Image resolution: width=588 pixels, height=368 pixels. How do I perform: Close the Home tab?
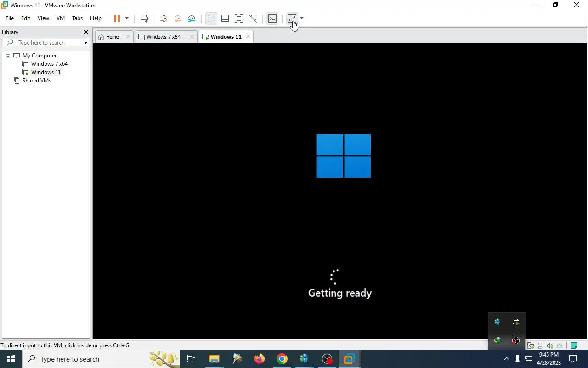pos(128,37)
